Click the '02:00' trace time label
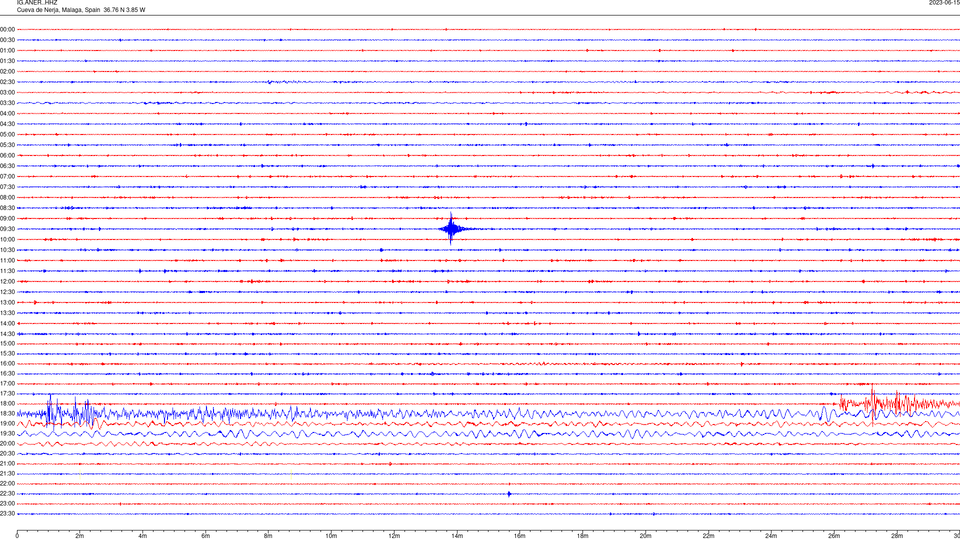 coord(7,72)
